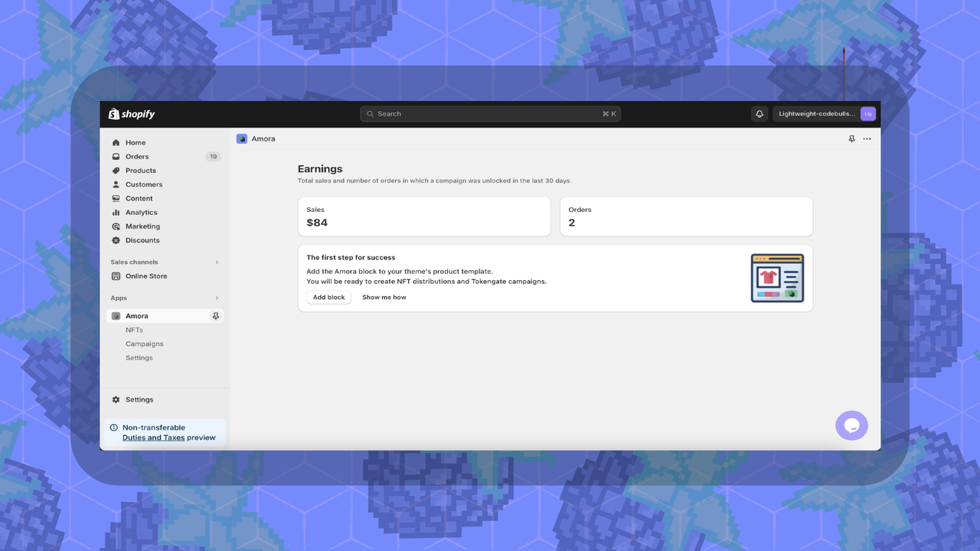Viewport: 980px width, 551px height.
Task: Open Orders in sidebar
Action: pos(137,156)
